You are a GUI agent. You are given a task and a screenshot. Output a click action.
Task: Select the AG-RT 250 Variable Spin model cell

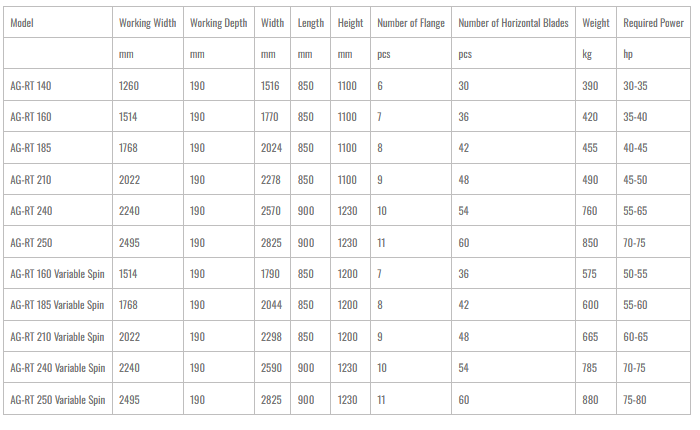[x=57, y=399]
